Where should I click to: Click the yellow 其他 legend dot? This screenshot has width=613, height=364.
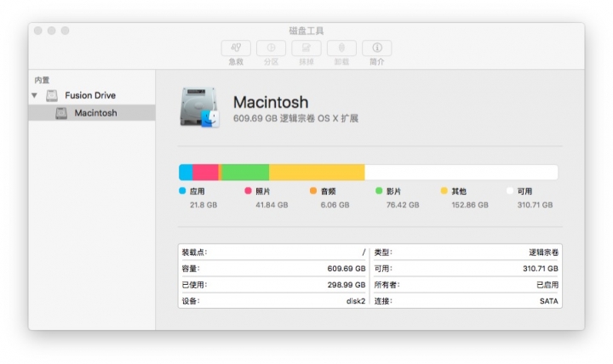point(444,191)
